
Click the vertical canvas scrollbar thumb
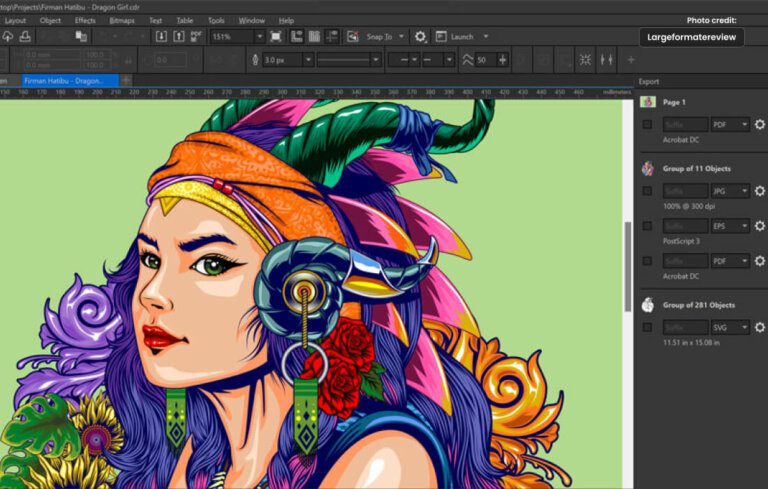(627, 266)
